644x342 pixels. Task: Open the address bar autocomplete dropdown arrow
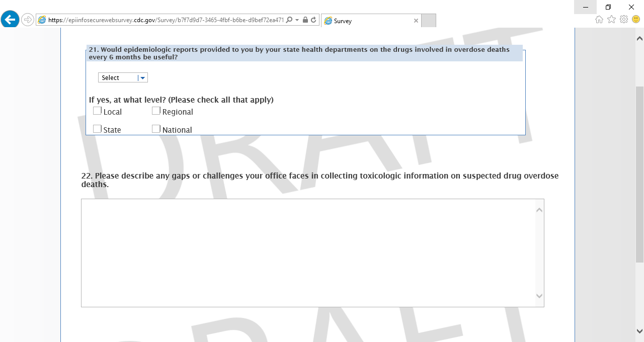(297, 20)
